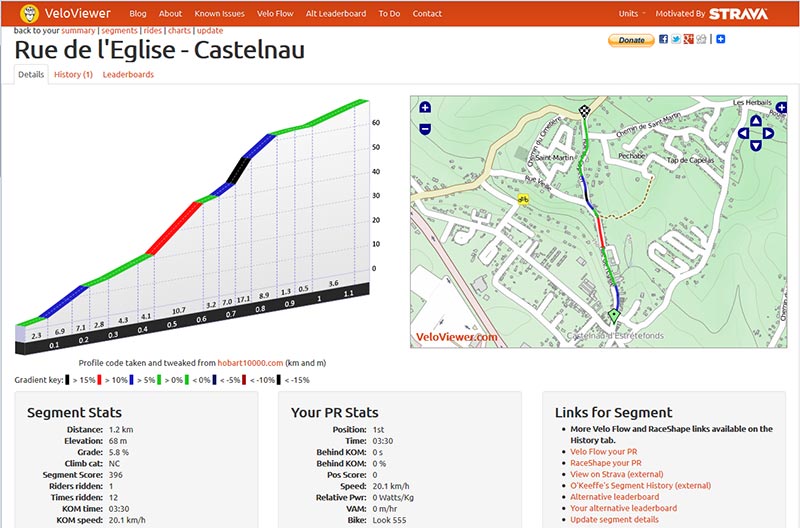Image resolution: width=800 pixels, height=528 pixels.
Task: Pan the map left with the arrow
Action: (744, 134)
